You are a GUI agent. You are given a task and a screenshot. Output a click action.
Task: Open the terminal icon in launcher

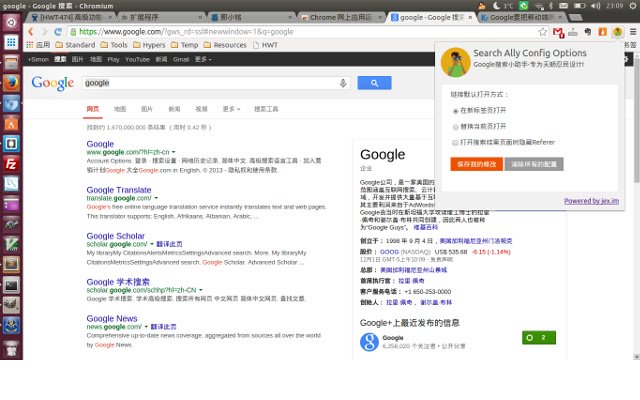(11, 285)
